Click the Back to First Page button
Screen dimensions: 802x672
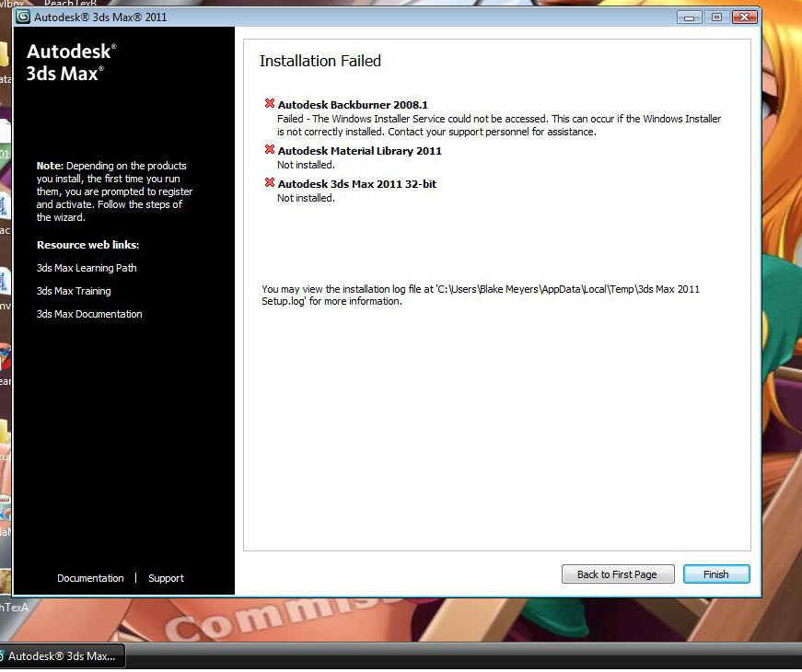tap(617, 574)
